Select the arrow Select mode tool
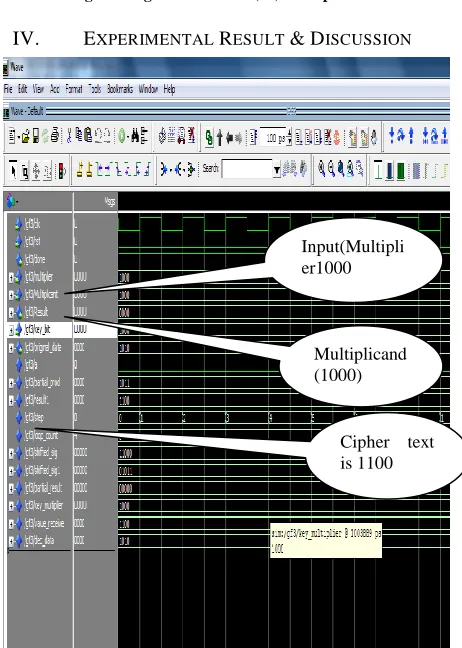The height and width of the screenshot is (648, 462). (x=13, y=170)
